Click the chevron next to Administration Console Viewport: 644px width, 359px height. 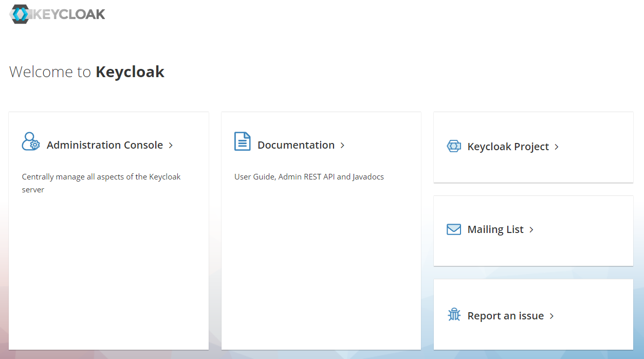pos(171,145)
